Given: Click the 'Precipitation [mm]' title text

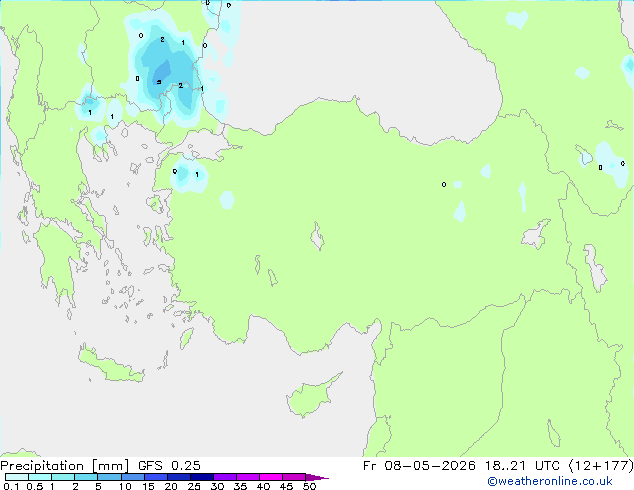Looking at the screenshot, I should [65, 466].
